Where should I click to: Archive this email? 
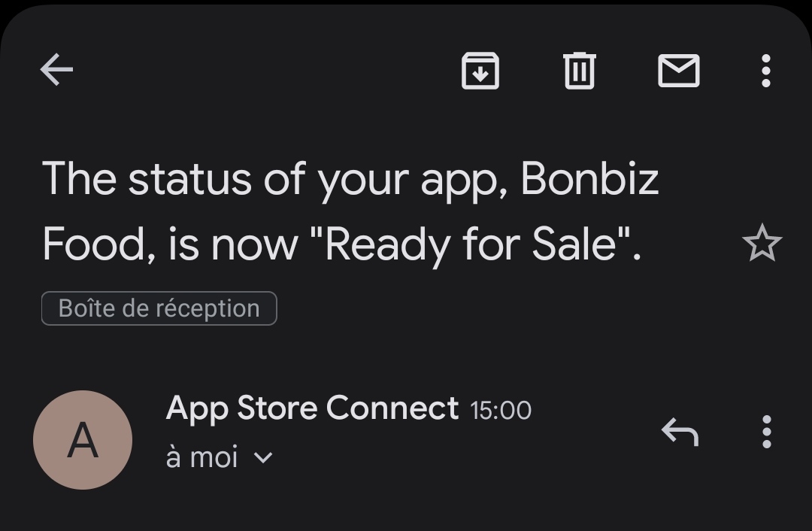480,71
